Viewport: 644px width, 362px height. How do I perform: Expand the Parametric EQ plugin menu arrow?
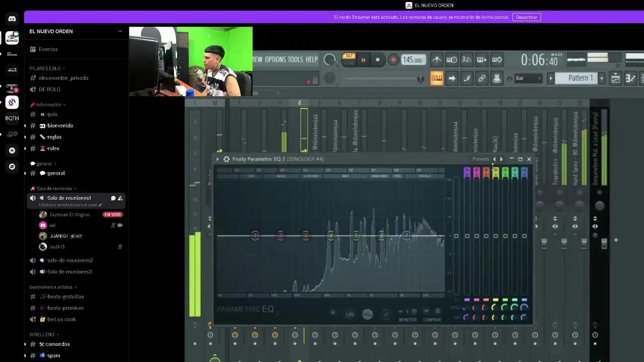pos(217,159)
